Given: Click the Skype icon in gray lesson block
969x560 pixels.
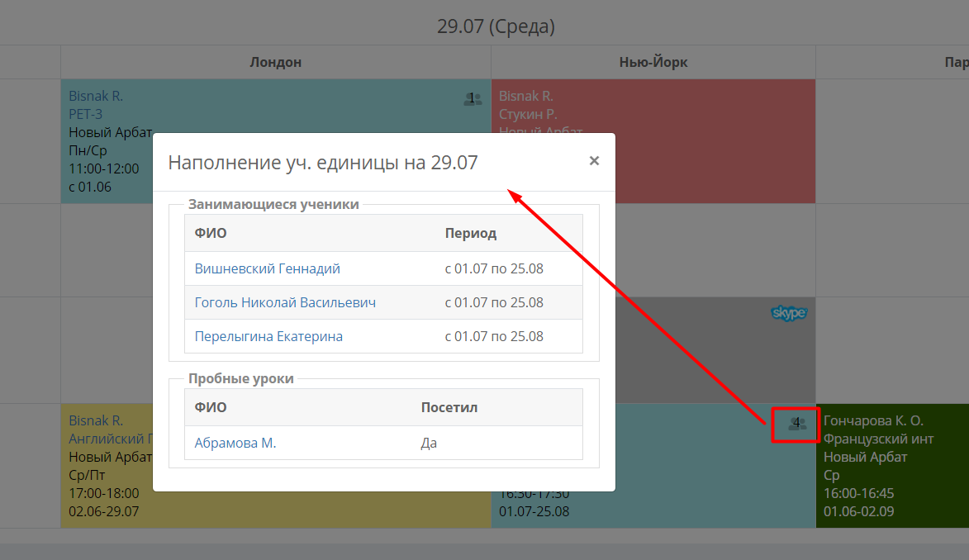Looking at the screenshot, I should click(x=789, y=313).
